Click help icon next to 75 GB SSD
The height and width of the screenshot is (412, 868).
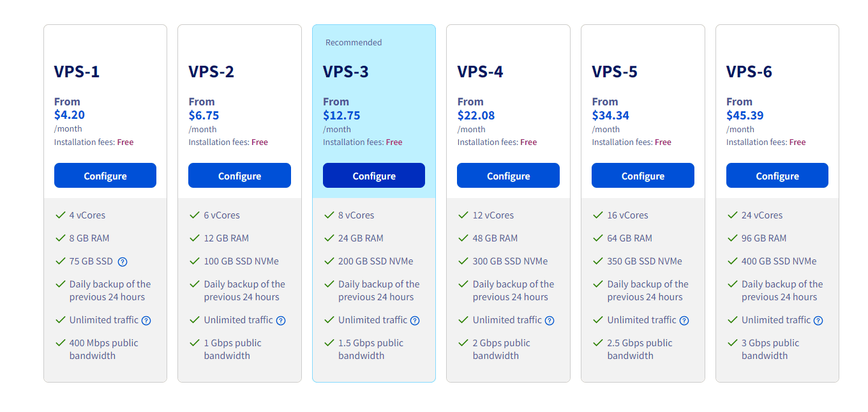(x=123, y=262)
